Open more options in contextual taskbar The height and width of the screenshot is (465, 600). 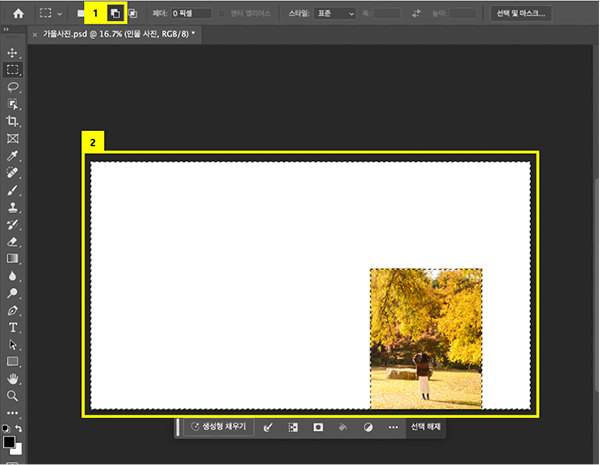pyautogui.click(x=393, y=427)
